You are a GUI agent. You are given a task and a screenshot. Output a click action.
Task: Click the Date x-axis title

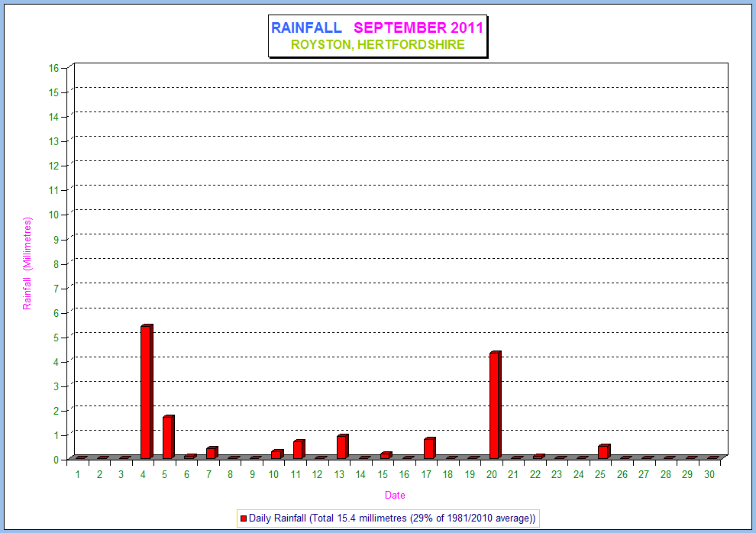(395, 496)
